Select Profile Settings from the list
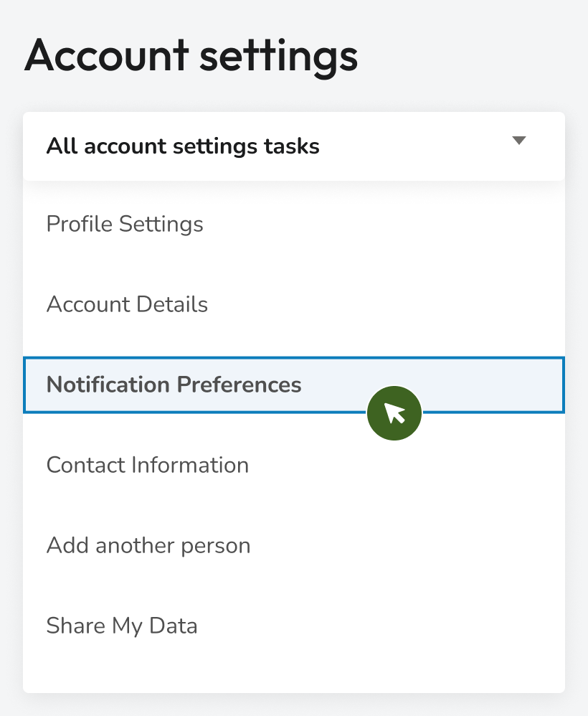 (x=125, y=224)
